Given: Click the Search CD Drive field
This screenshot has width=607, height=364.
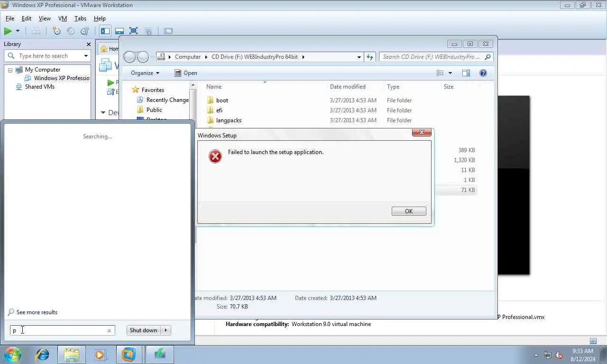Looking at the screenshot, I should (436, 57).
